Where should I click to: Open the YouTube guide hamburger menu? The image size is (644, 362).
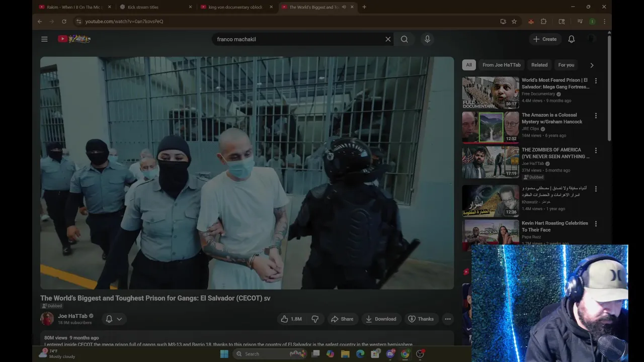point(44,39)
